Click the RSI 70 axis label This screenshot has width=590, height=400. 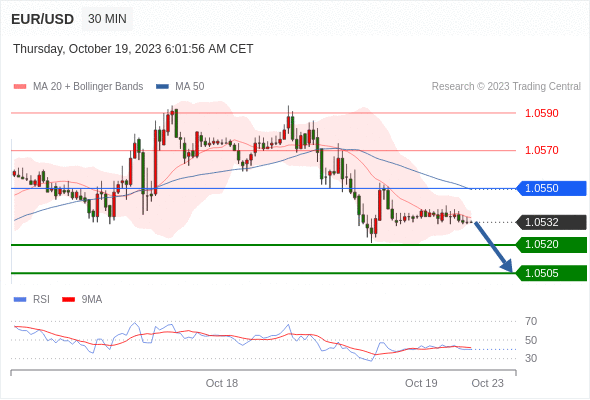(x=531, y=321)
